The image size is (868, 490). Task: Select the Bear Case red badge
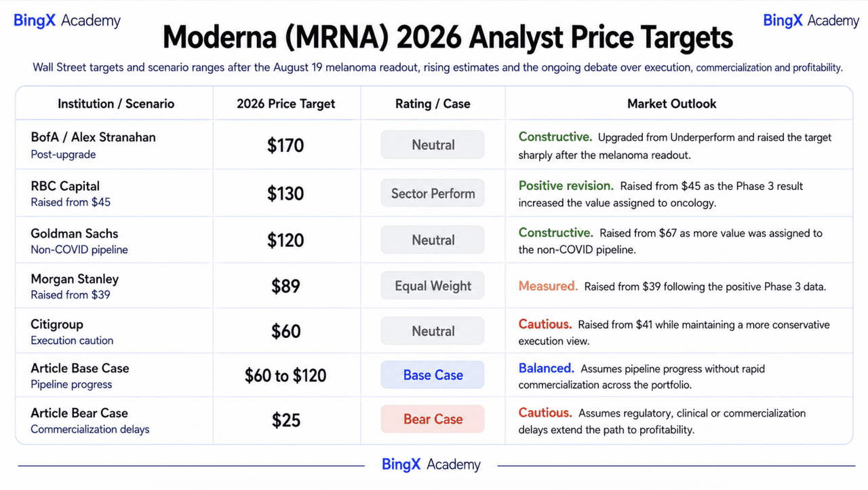coord(433,419)
